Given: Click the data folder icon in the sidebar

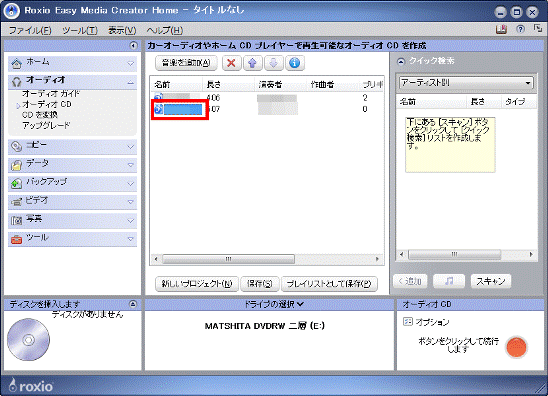Looking at the screenshot, I should (x=16, y=165).
